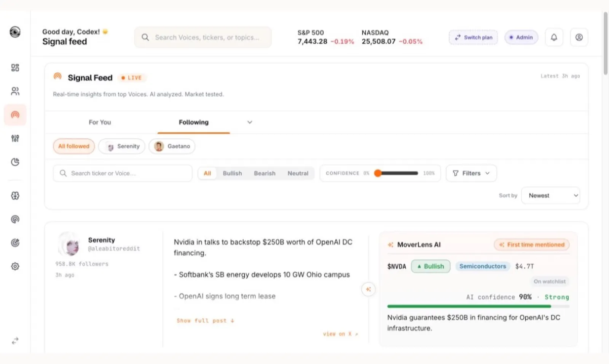This screenshot has width=609, height=364.
Task: Click the $NVDA ticker label
Action: point(397,266)
